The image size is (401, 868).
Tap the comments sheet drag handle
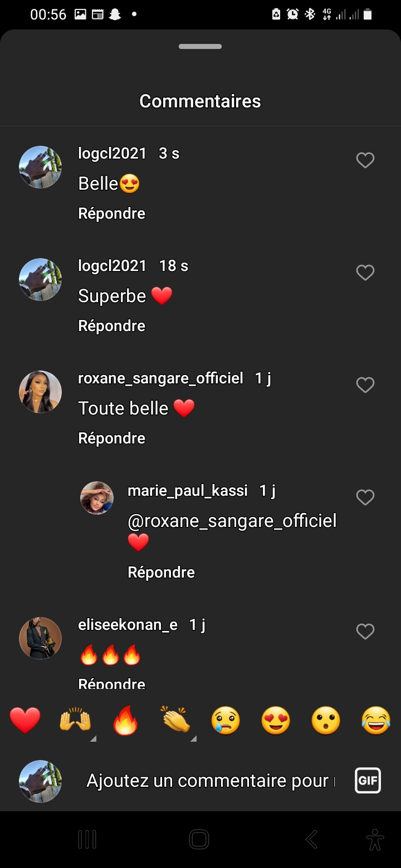point(200,47)
